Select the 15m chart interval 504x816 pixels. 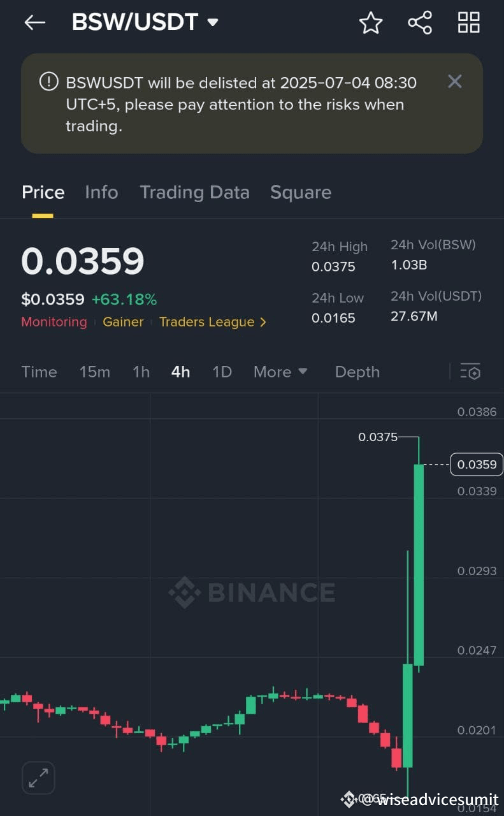point(94,372)
